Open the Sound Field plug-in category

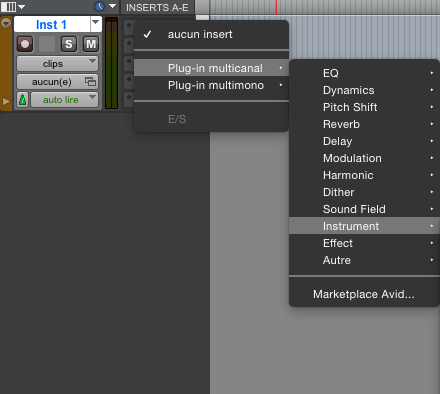[x=364, y=209]
